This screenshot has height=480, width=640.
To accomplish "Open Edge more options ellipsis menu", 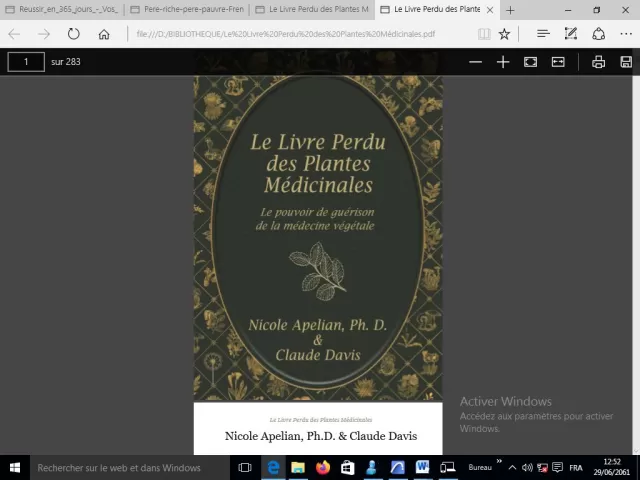I will [626, 34].
